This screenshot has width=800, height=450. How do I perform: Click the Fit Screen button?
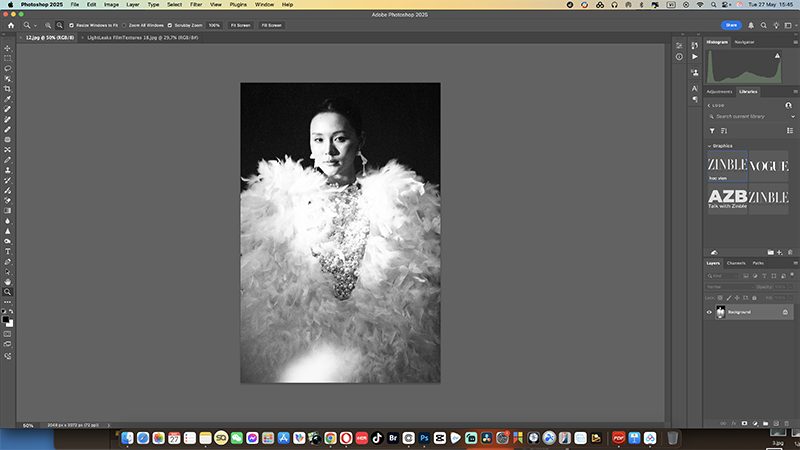tap(240, 24)
